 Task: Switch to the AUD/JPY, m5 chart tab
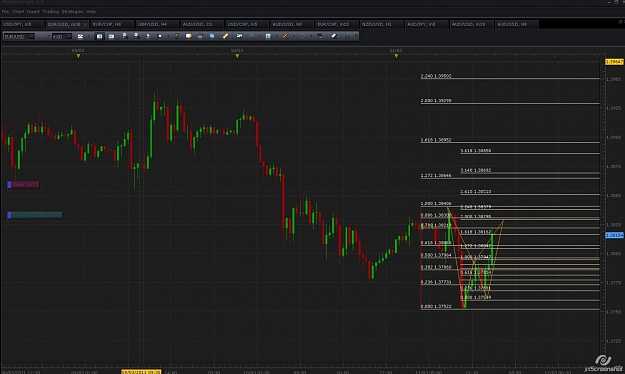tap(426, 24)
